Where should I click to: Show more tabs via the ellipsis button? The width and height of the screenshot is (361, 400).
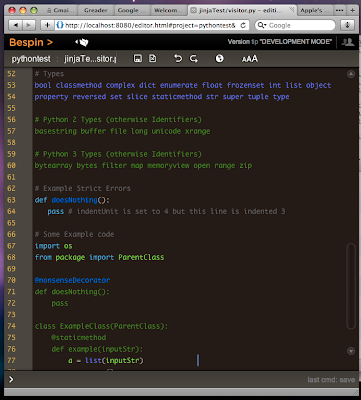click(x=340, y=10)
